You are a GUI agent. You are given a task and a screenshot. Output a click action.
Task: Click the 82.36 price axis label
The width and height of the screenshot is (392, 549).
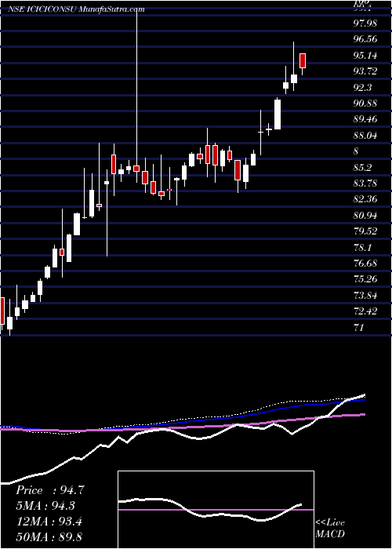[365, 199]
